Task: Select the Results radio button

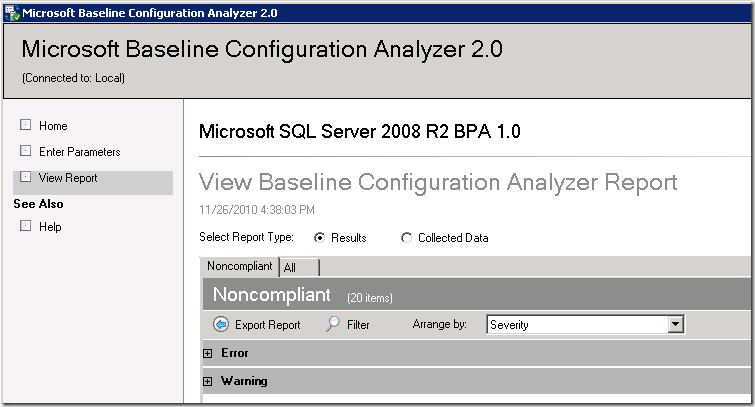Action: pos(320,238)
